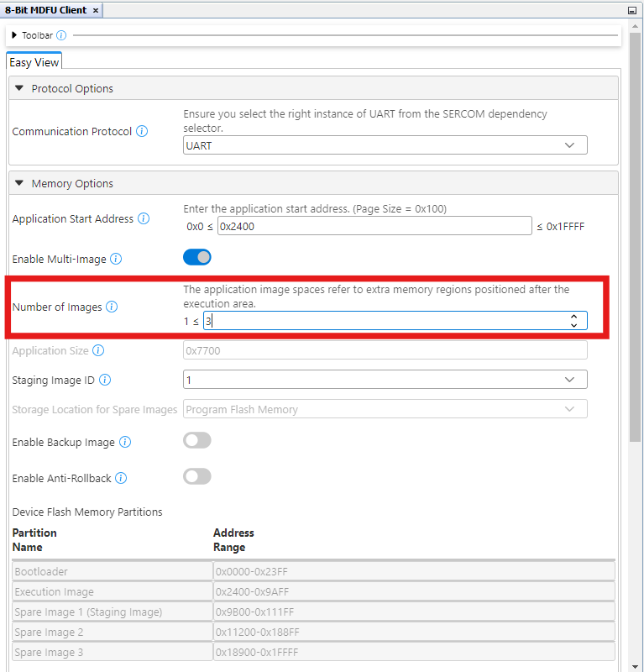Expand the Toolbar section
The image size is (644, 672).
(14, 36)
